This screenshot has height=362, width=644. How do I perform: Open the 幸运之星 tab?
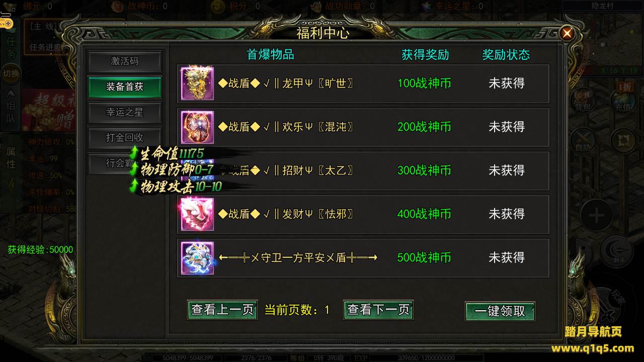125,112
